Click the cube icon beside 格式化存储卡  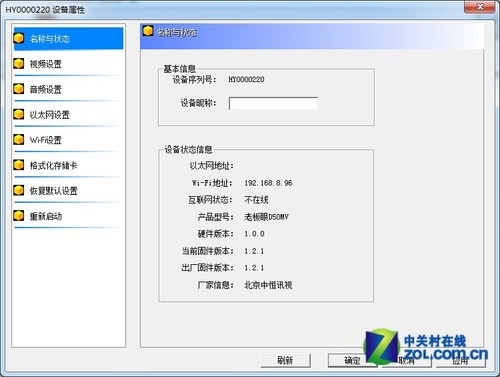pyautogui.click(x=19, y=165)
